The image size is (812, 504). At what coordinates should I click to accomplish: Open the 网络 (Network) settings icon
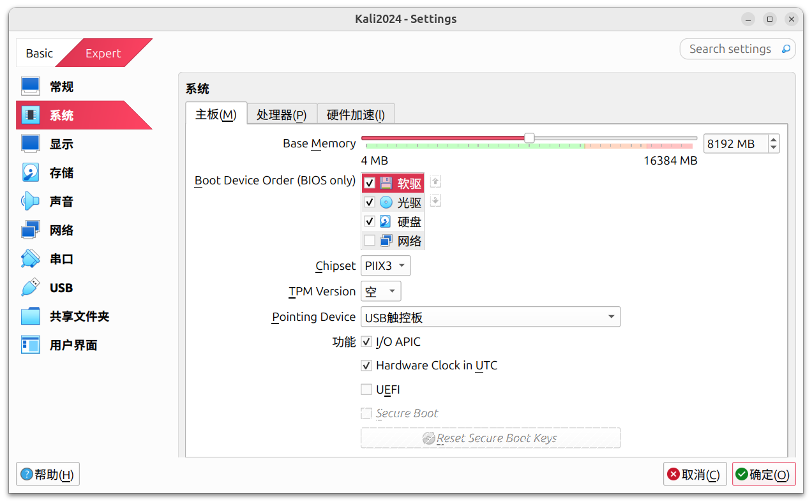(31, 230)
